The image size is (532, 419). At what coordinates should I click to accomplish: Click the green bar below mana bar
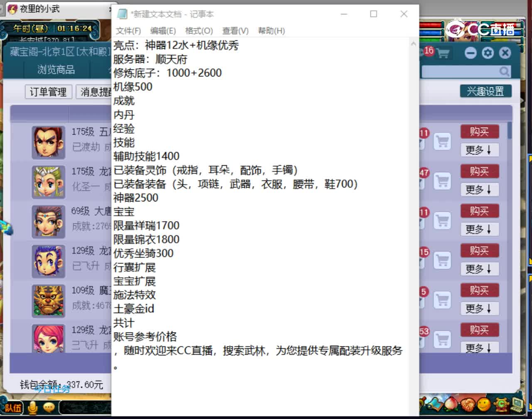(x=431, y=40)
